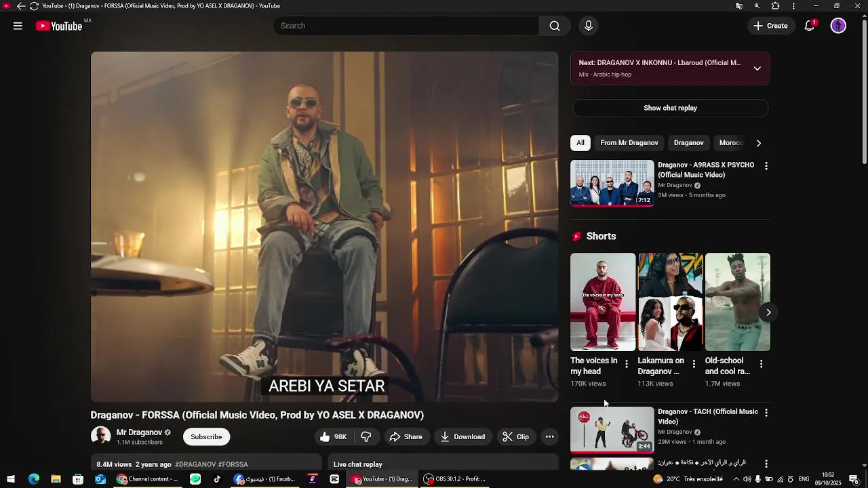Click the video player to pause
Screen dimensions: 868x488
(x=325, y=227)
